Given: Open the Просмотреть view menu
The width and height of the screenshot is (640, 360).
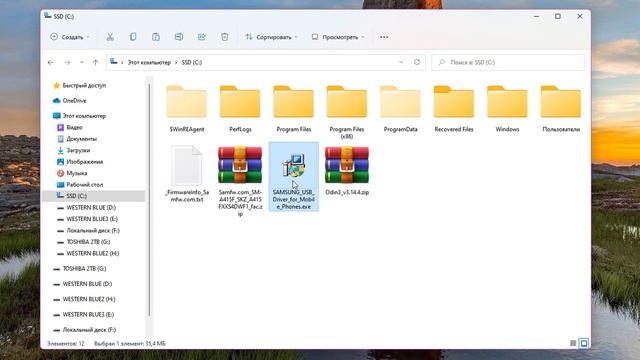Looking at the screenshot, I should point(338,37).
